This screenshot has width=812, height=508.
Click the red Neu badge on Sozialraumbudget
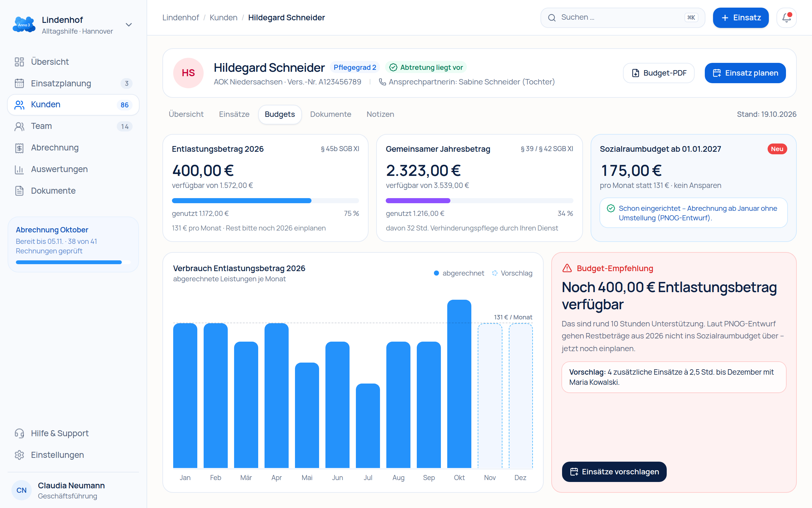(777, 149)
